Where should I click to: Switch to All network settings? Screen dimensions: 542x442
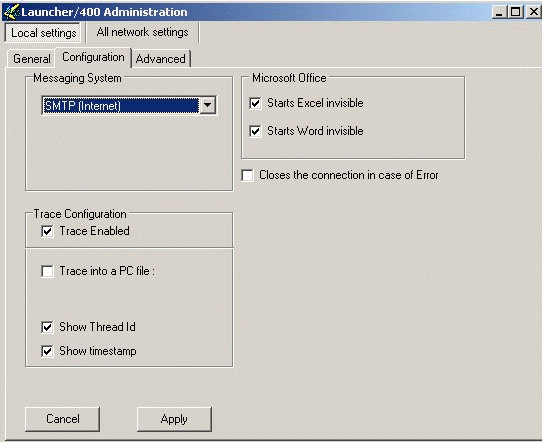[x=142, y=32]
